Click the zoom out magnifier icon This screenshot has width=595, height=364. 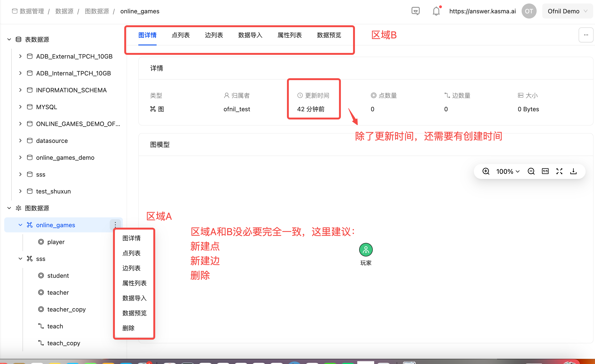point(531,171)
